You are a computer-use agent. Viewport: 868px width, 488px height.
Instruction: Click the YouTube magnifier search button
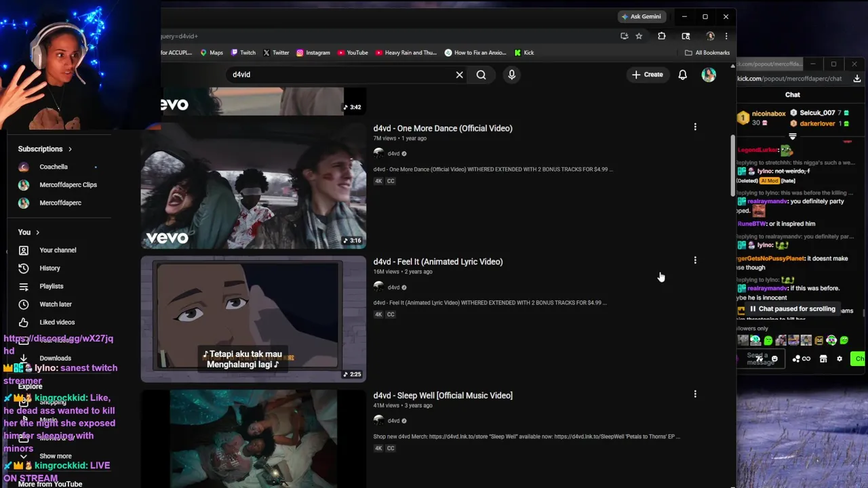point(481,75)
